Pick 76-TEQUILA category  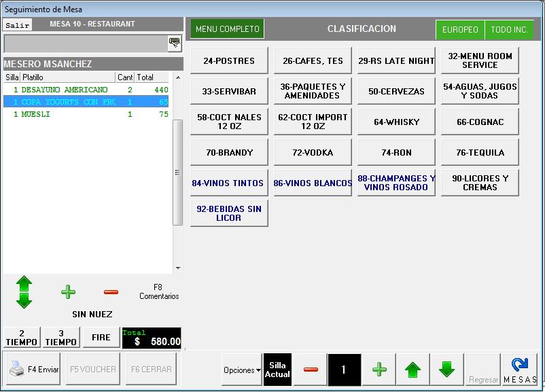coord(480,153)
